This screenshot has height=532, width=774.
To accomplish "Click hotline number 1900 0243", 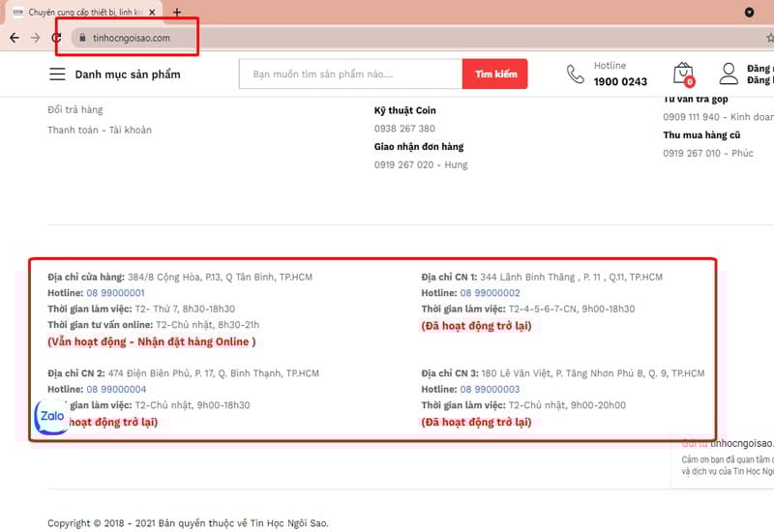I will (x=620, y=81).
